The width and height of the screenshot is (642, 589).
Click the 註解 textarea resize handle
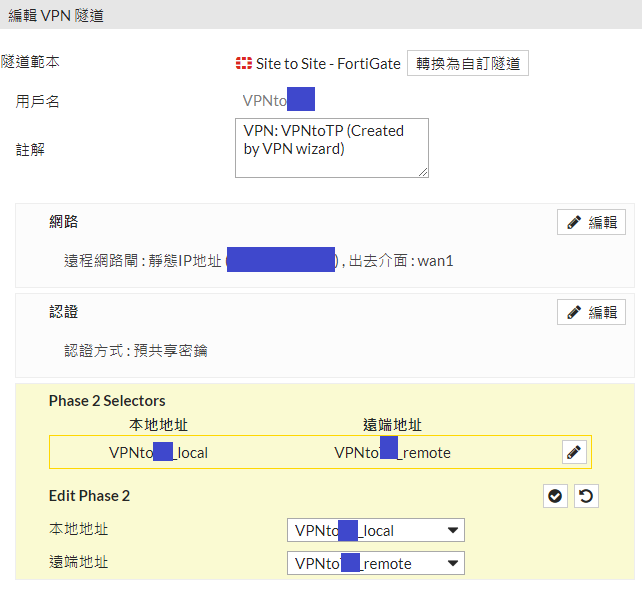point(423,172)
